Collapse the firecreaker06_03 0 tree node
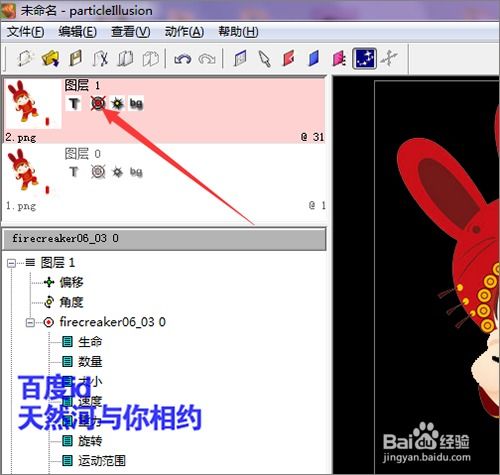The image size is (500, 475). 30,323
